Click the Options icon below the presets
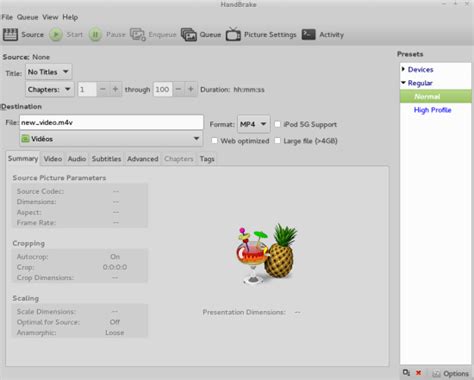This screenshot has width=474, height=380. [436, 374]
